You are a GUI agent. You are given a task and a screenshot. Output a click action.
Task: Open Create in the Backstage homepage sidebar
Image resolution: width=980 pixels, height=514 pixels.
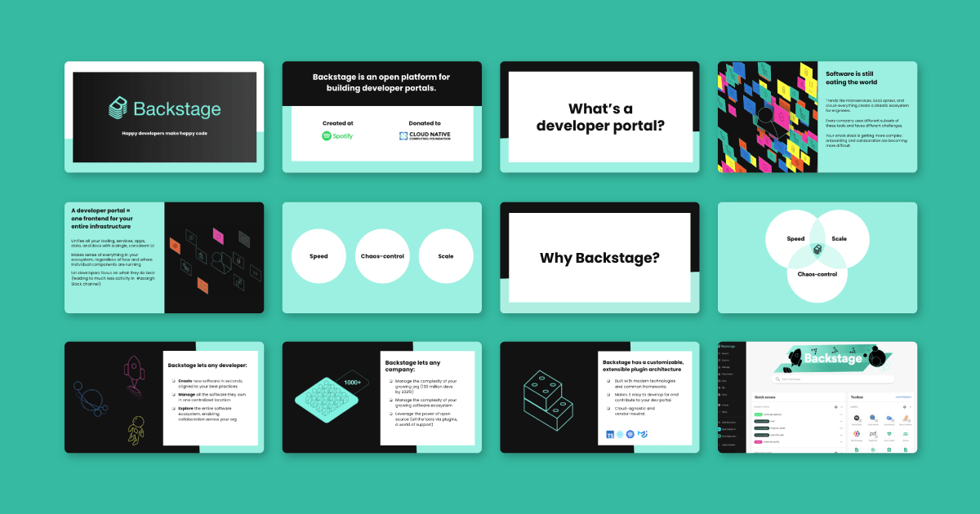[x=724, y=405]
